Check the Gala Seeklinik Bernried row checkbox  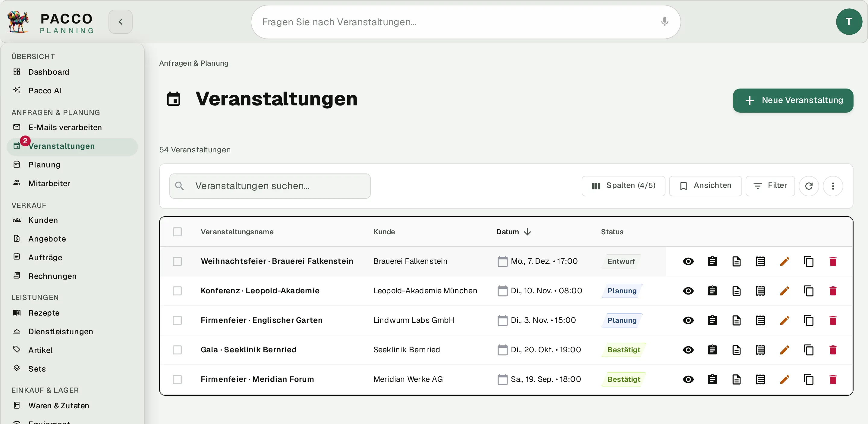(177, 350)
